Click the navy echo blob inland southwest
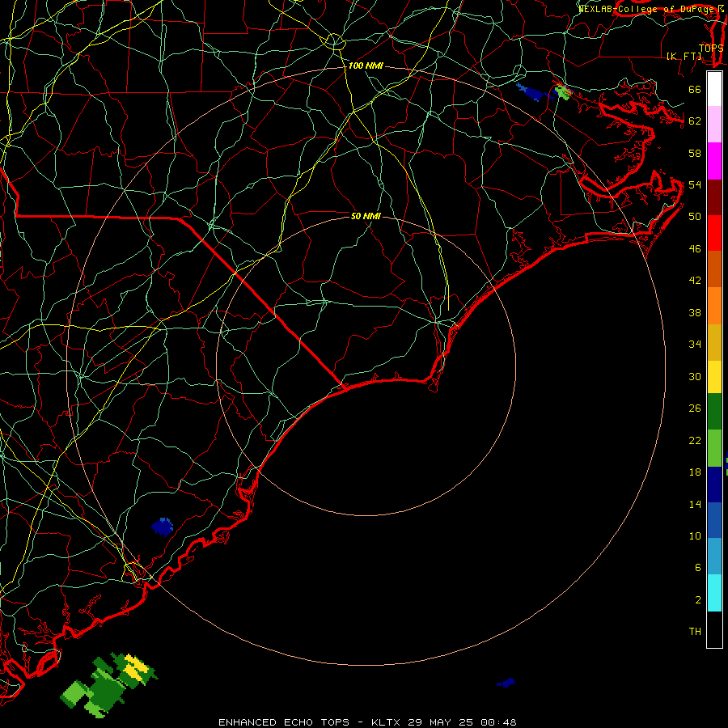 pos(162,527)
